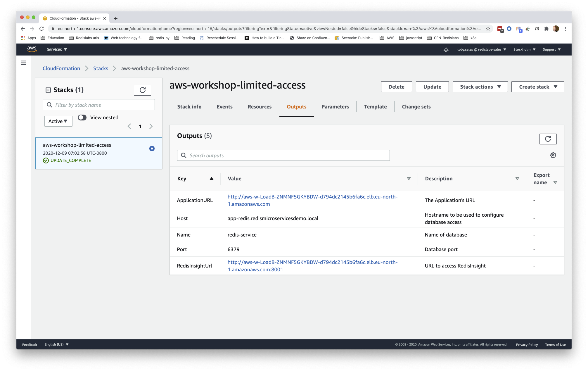Open the notifications bell icon

pos(446,50)
